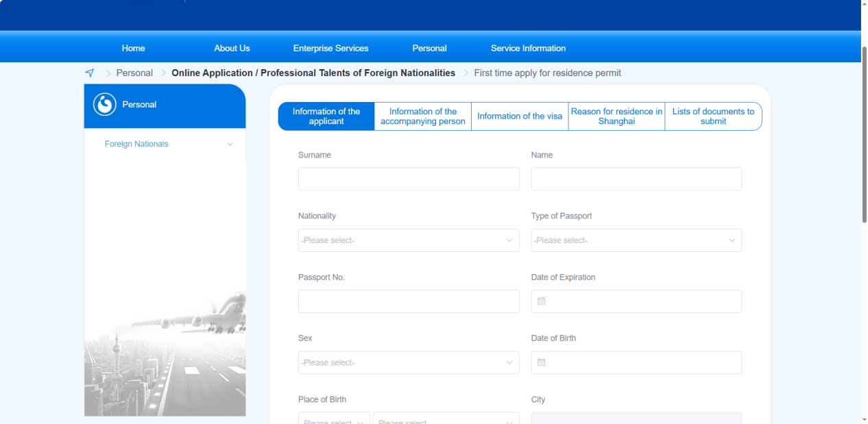Switch to Information of the accompanying person tab
This screenshot has width=868, height=424.
click(423, 116)
